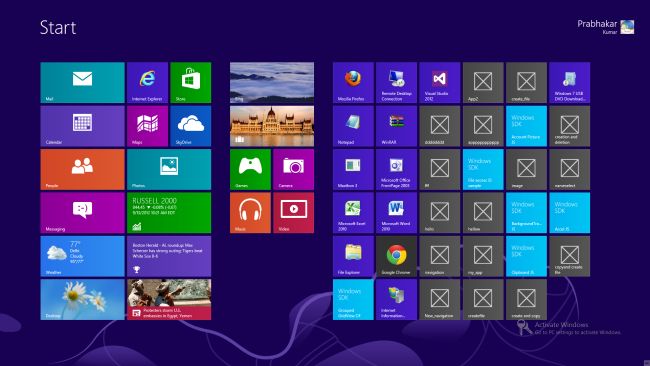The width and height of the screenshot is (650, 366).
Task: Open the News tile about embassy protesters
Action: coord(169,299)
